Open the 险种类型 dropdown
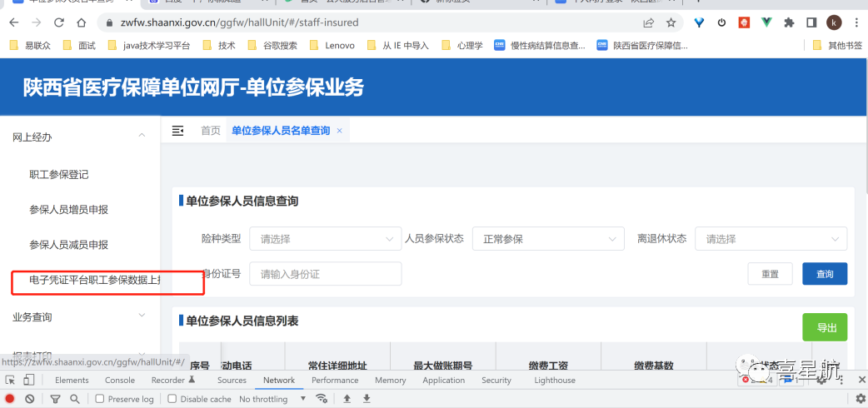The height and width of the screenshot is (408, 868). (325, 239)
